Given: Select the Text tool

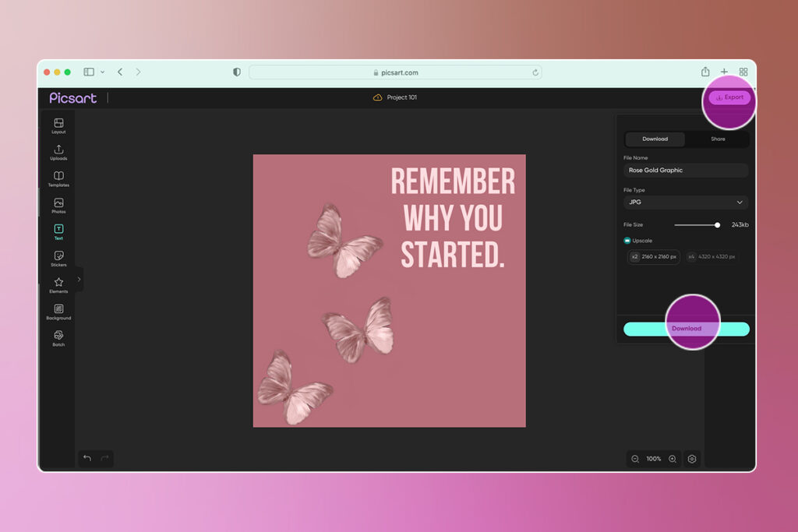Looking at the screenshot, I should 58,231.
